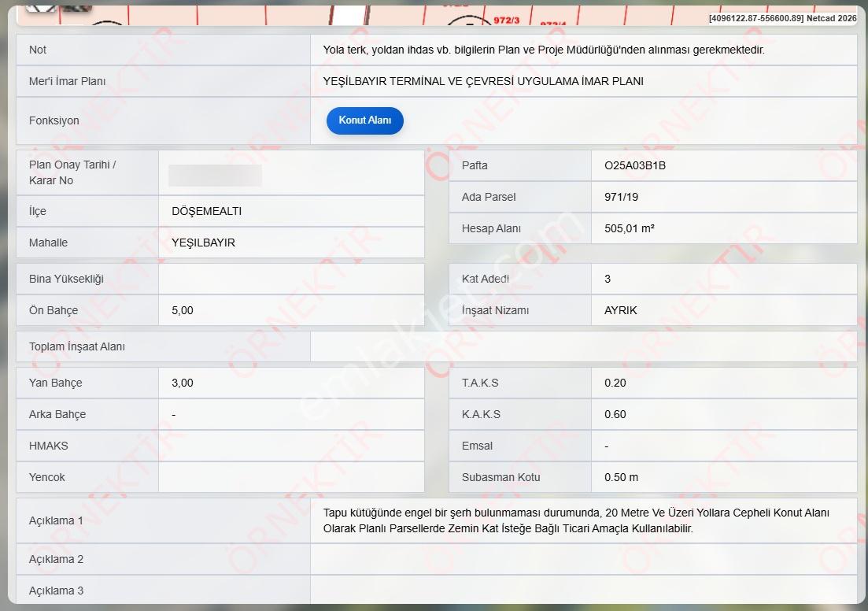Select the Kat Adedi value 3
The image size is (868, 611).
(608, 280)
